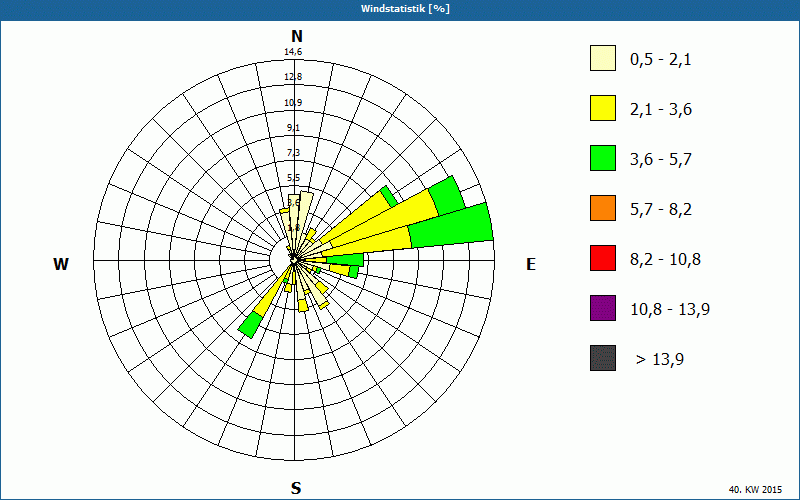Click the pale yellow 0,5 - 2,1 swatch
Screen dimensions: 800x500
point(603,58)
